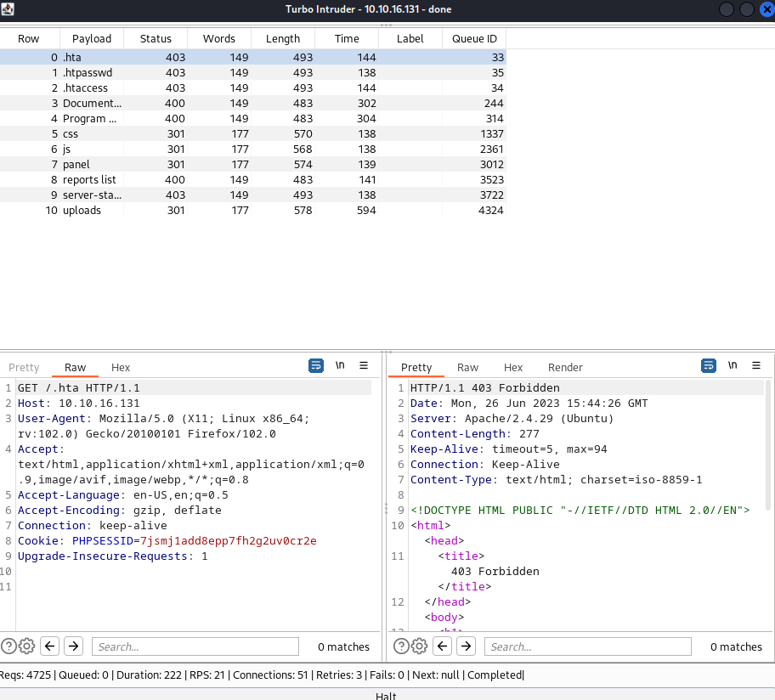Open request search settings gear

pyautogui.click(x=26, y=646)
